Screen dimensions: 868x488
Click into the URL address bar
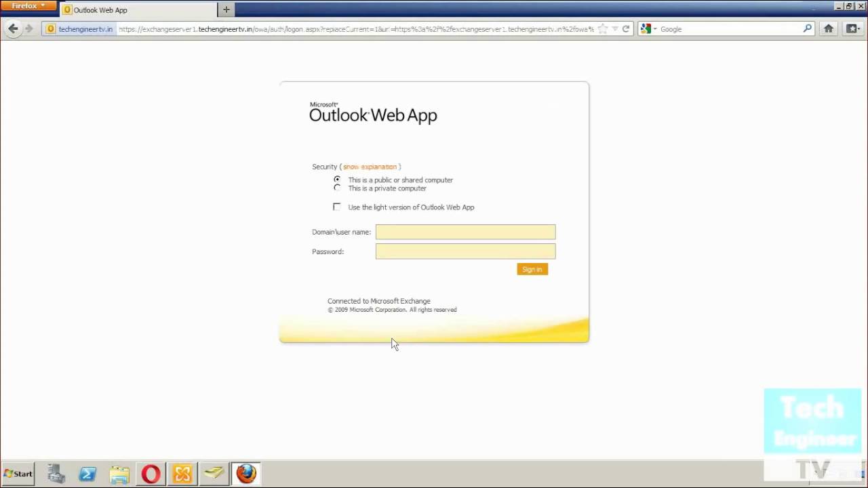click(x=356, y=29)
